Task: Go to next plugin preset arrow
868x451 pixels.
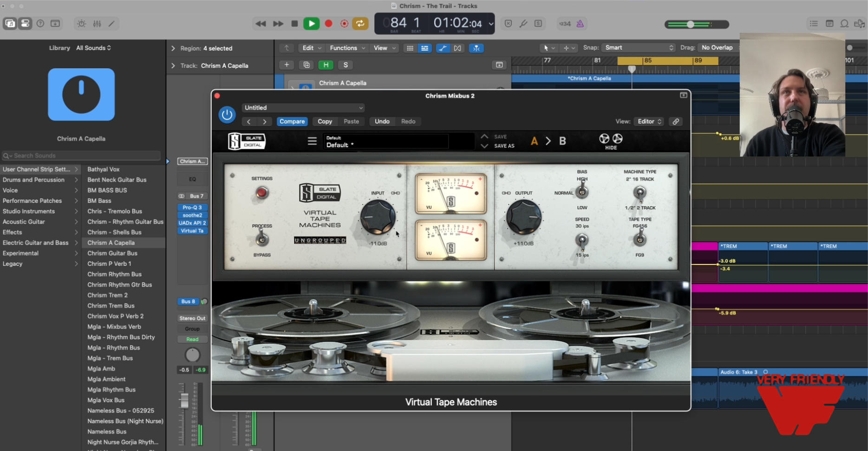Action: [x=265, y=122]
